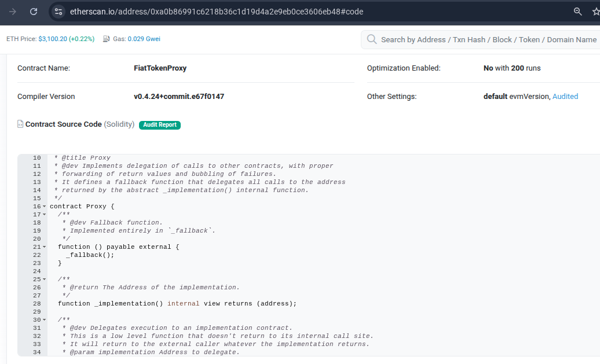This screenshot has width=600, height=364.
Task: Click the 'returned by the abstract _implementation()' comment
Action: pyautogui.click(x=181, y=190)
